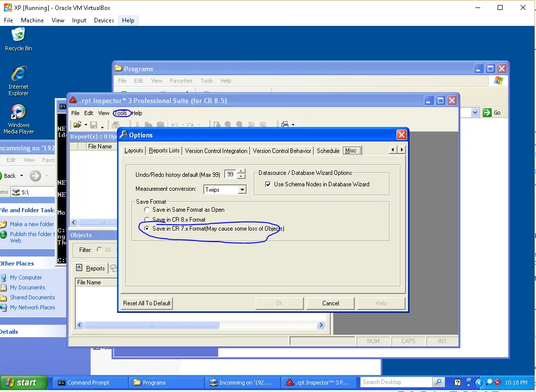Switch to the Reports Lists tab
Viewport: 536px width, 392px height.
(x=164, y=151)
